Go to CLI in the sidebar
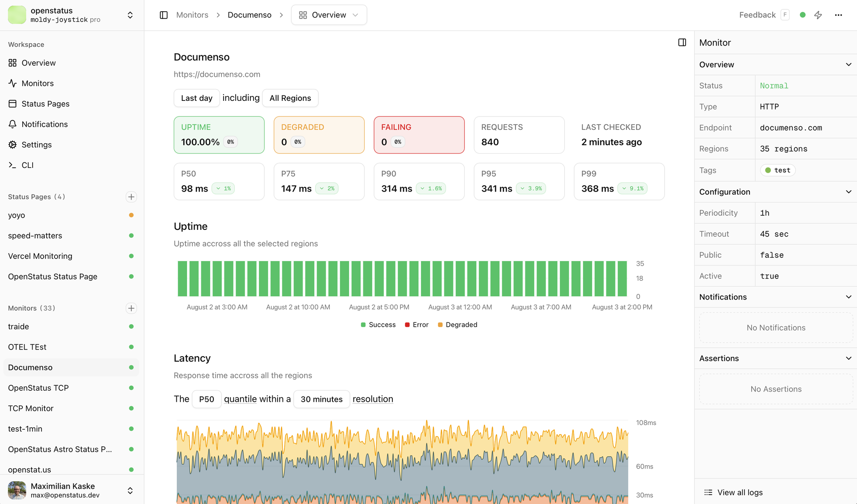The width and height of the screenshot is (857, 504). [71, 165]
